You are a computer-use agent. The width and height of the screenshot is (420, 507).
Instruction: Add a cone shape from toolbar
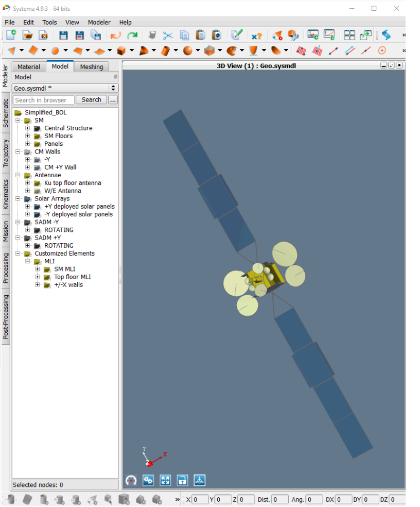(x=144, y=50)
